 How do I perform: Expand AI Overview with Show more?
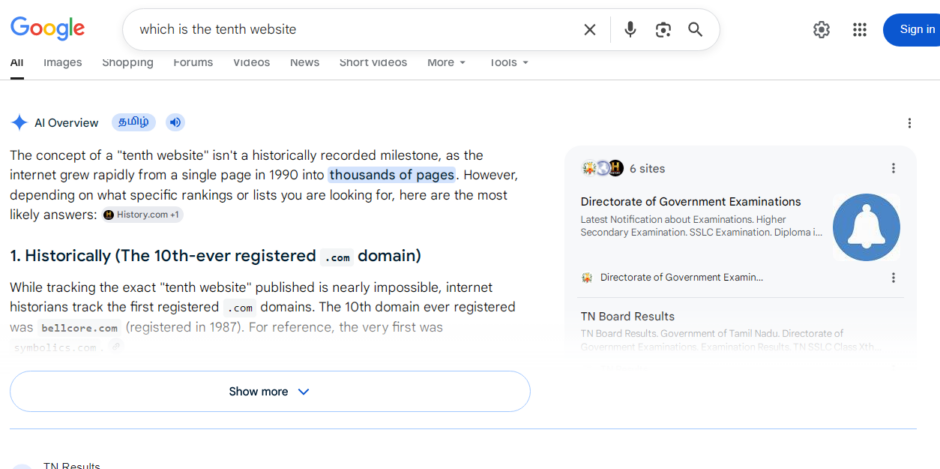[x=270, y=392]
